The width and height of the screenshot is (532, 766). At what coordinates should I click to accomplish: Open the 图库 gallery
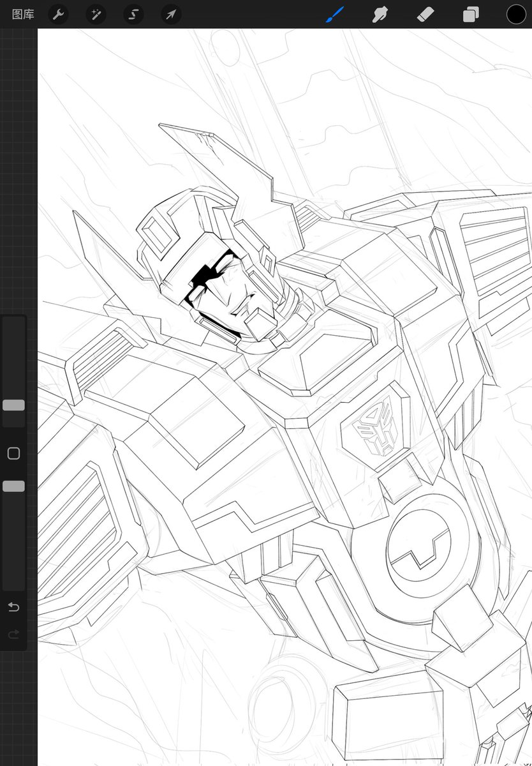point(23,14)
